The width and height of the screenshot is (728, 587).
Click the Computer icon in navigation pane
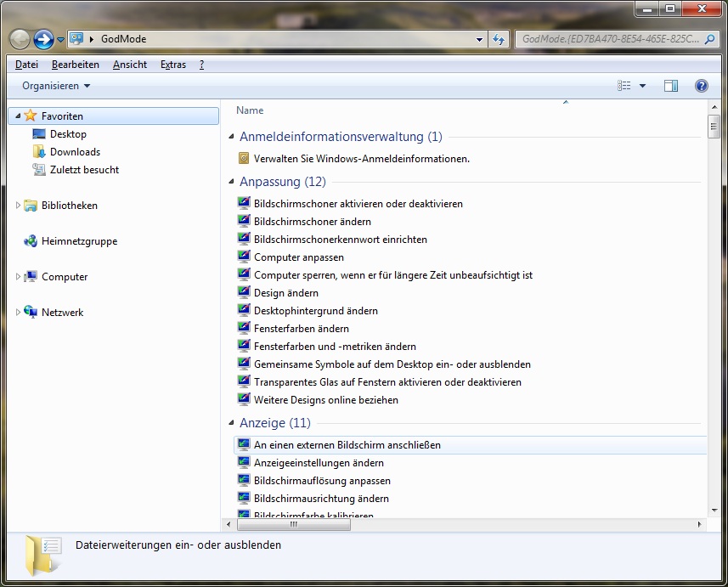[31, 276]
